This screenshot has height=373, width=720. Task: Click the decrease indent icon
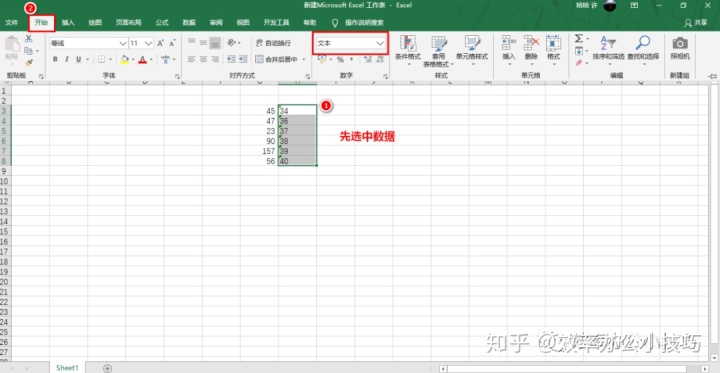tap(231, 59)
